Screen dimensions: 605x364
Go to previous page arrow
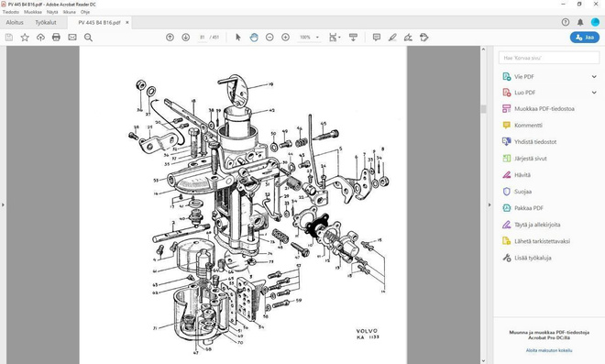coord(170,38)
